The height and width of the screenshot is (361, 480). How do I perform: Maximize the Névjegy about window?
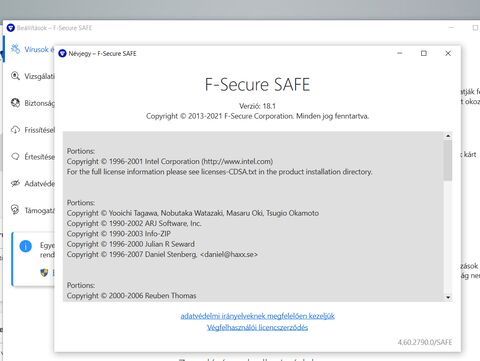coord(424,53)
